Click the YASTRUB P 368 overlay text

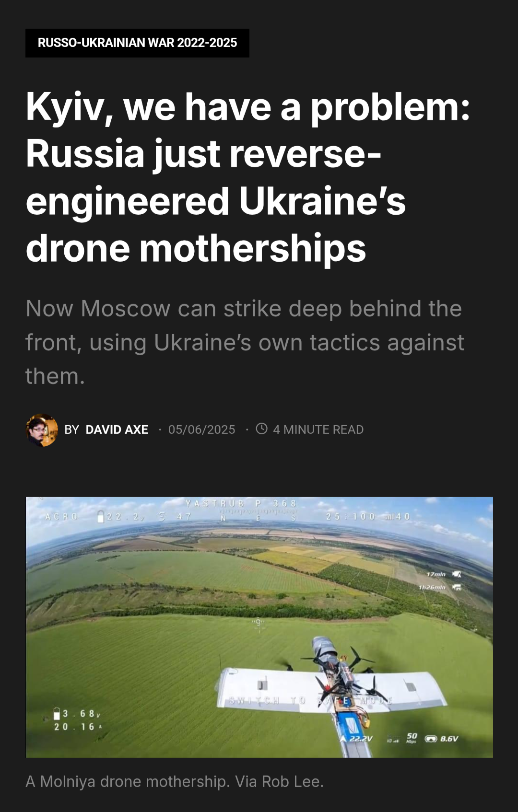[241, 503]
